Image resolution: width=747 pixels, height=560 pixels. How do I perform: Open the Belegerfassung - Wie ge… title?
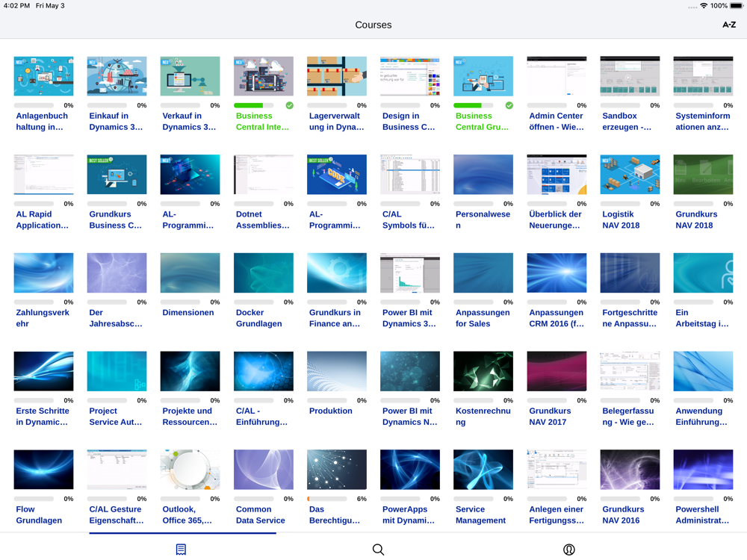[628, 416]
